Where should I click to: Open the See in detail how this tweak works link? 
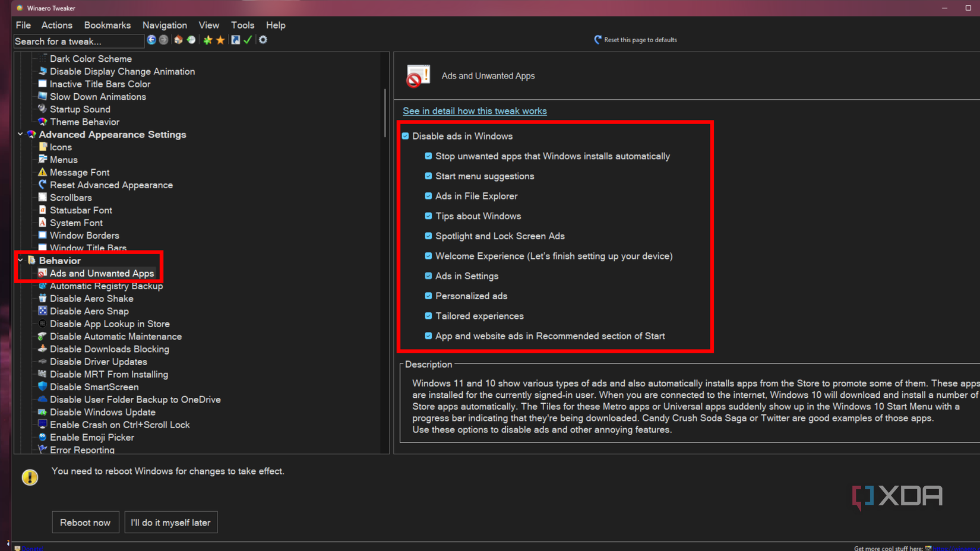[475, 110]
